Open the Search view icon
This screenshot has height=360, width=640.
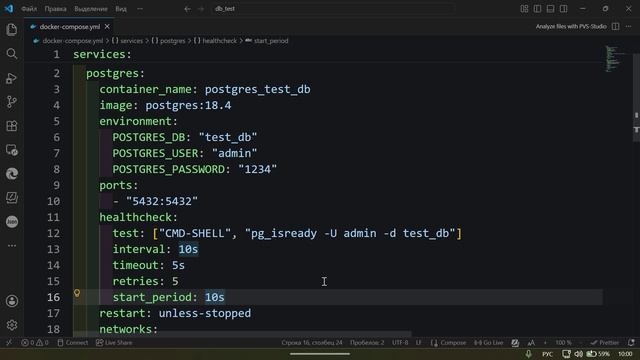[12, 53]
